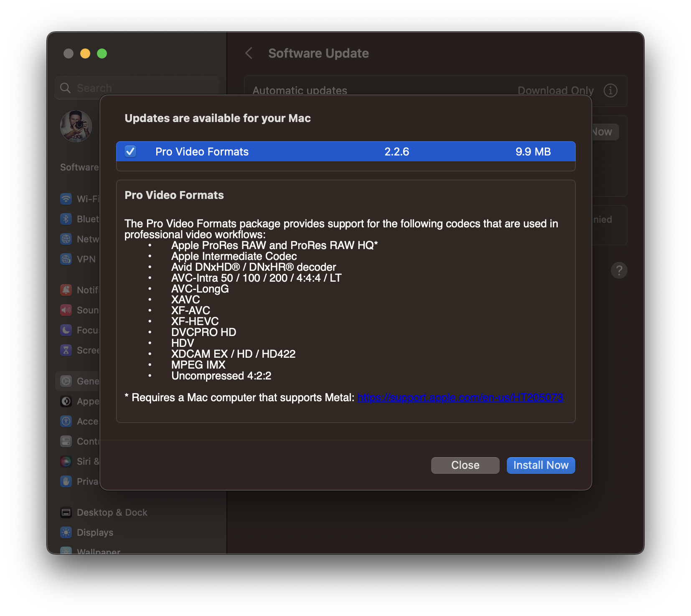Click the Automatic updates row label

(x=300, y=90)
